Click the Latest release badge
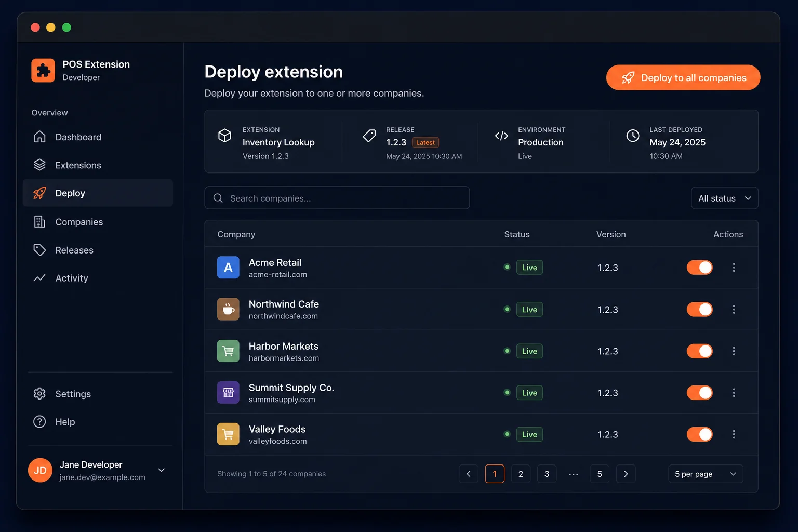Image resolution: width=798 pixels, height=532 pixels. [425, 142]
